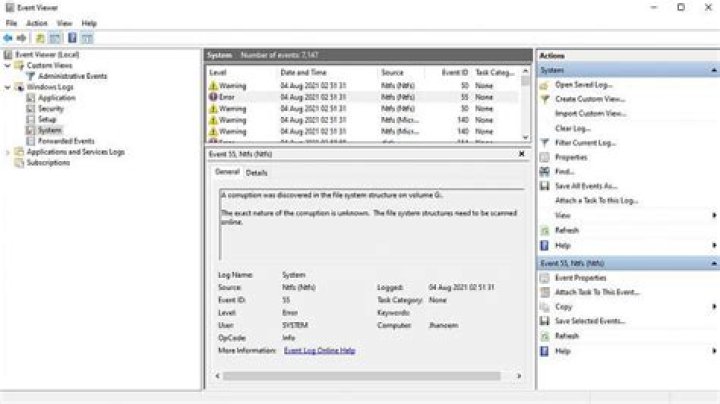This screenshot has height=404, width=720.
Task: Open the View menu in menu bar
Action: (x=64, y=23)
